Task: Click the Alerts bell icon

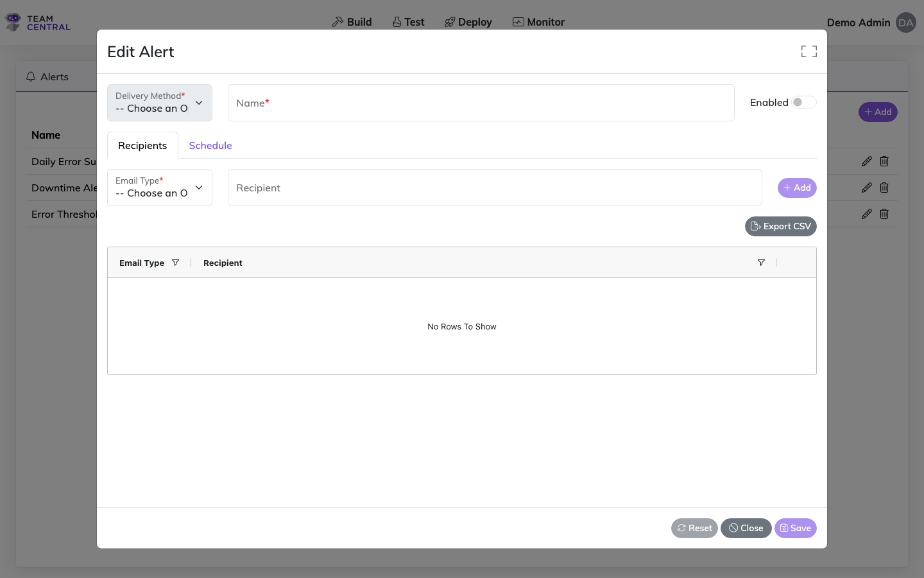Action: tap(31, 76)
